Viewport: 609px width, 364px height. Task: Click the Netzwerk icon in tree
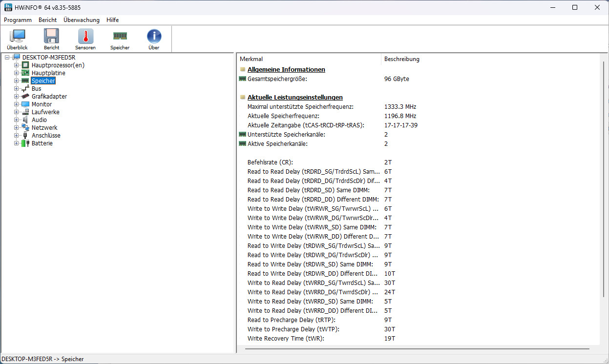point(25,128)
